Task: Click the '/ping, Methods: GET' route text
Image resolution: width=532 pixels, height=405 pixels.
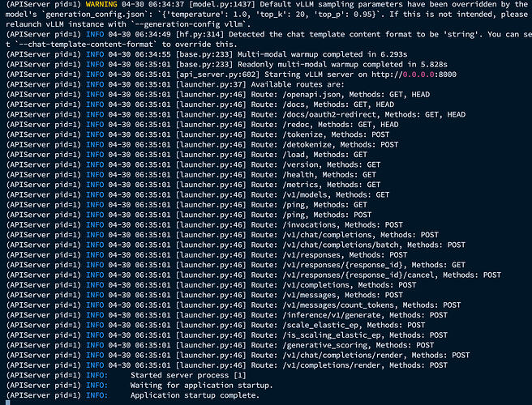Action: [325, 205]
